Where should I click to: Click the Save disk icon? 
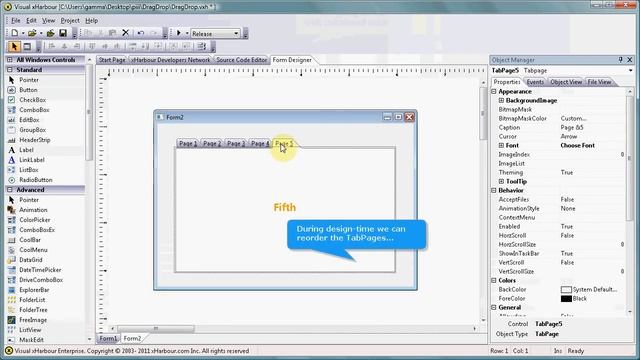point(63,33)
